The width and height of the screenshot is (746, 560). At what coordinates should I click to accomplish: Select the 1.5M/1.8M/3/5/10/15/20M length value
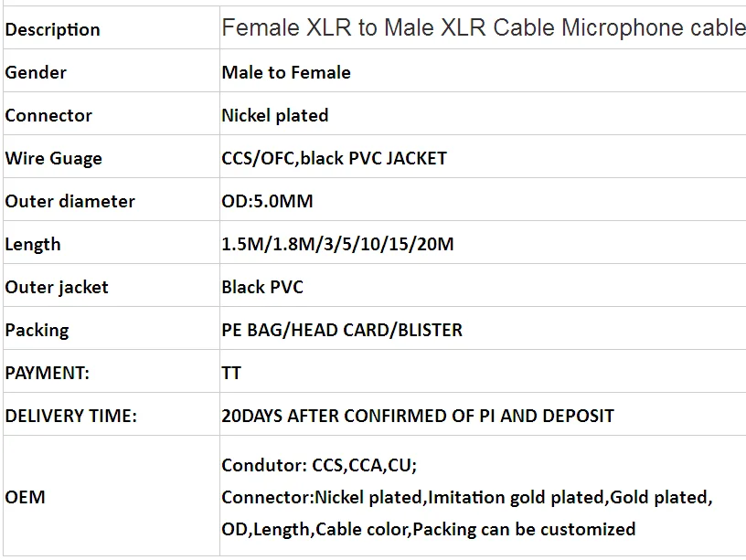click(x=337, y=244)
